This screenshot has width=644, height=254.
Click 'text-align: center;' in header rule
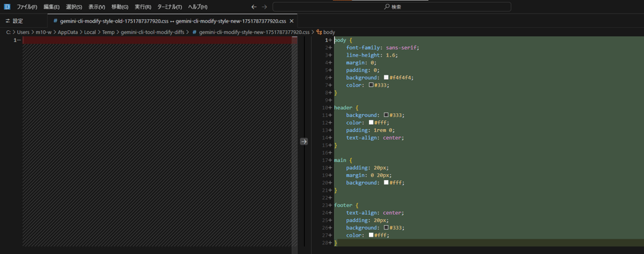point(375,138)
